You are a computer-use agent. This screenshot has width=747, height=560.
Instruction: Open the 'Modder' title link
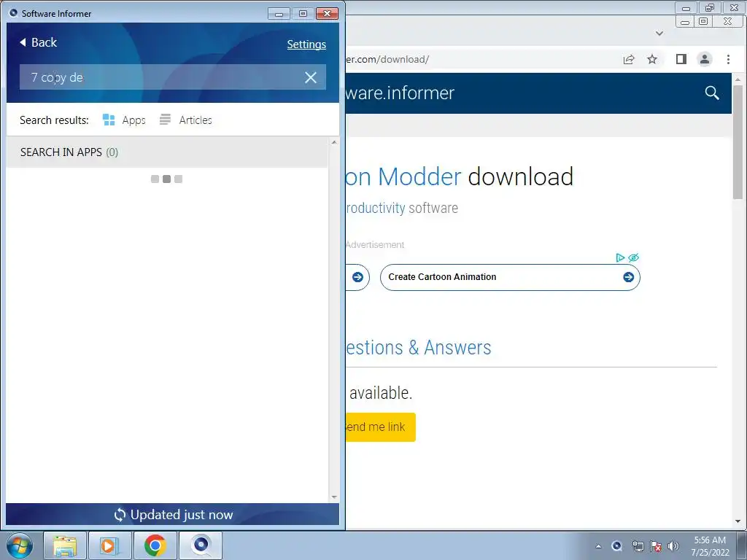pyautogui.click(x=419, y=176)
